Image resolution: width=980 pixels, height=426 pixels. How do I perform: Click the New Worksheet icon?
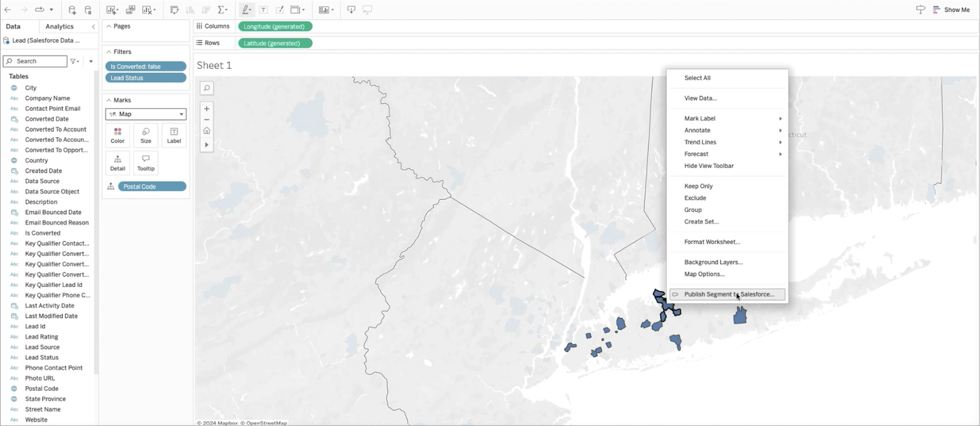pos(111,10)
